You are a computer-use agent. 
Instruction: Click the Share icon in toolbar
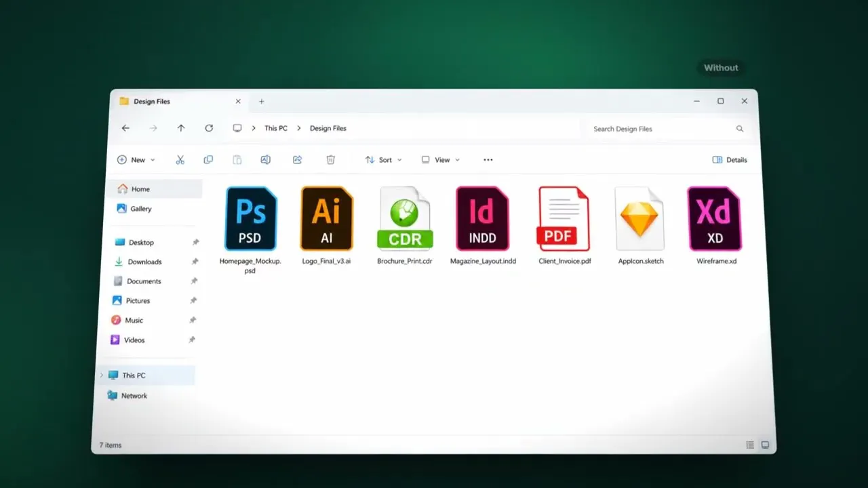(297, 160)
